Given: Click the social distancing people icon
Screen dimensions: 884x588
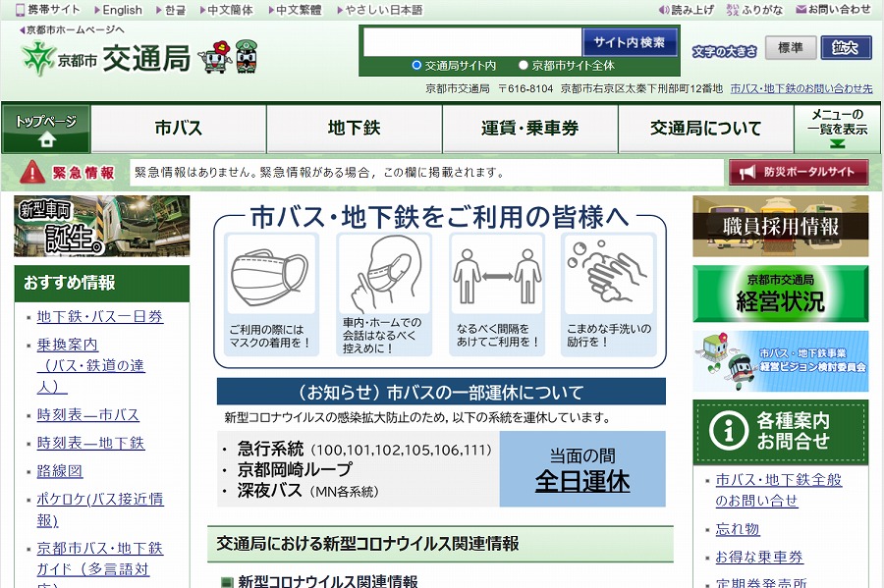Looking at the screenshot, I should (497, 294).
